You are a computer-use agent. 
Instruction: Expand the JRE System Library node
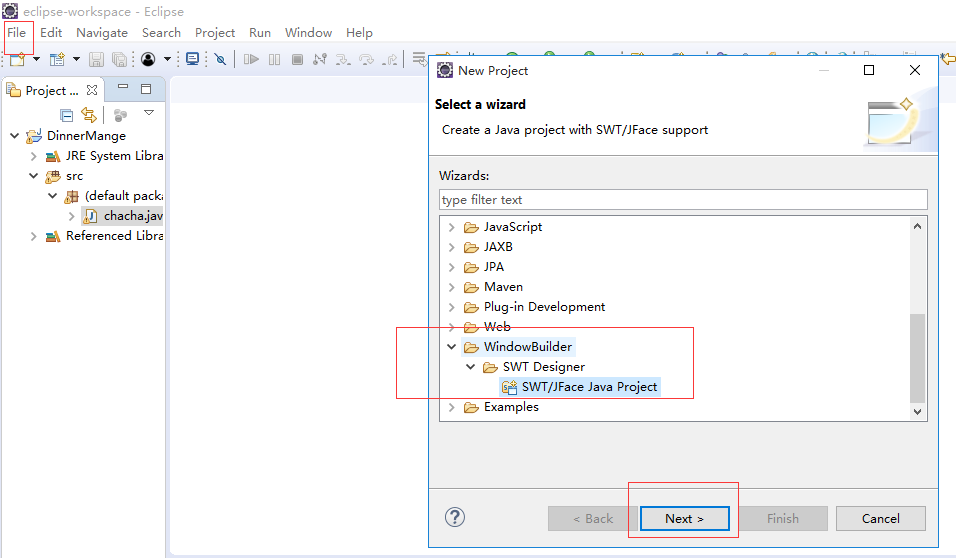pos(34,156)
